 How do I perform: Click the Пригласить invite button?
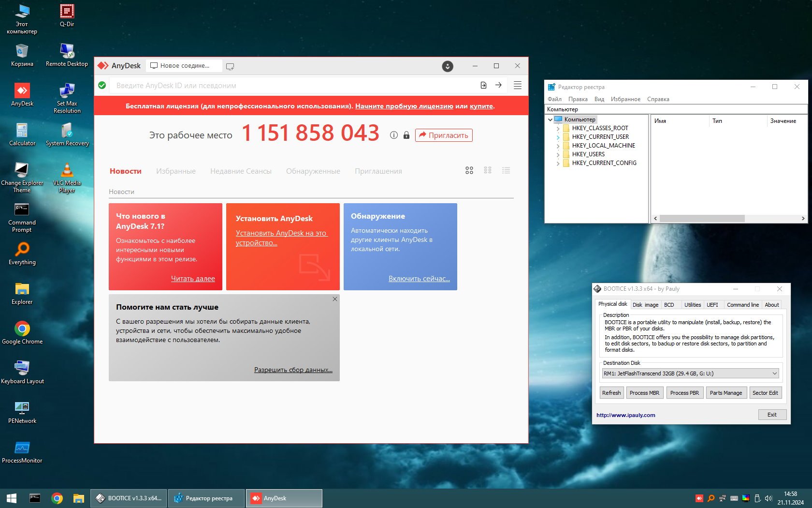[443, 135]
